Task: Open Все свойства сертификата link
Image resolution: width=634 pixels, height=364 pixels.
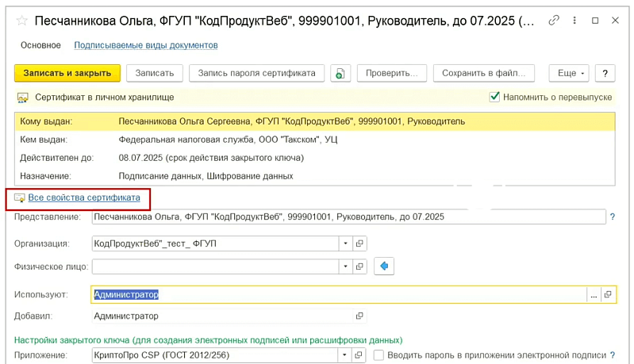Action: [x=84, y=197]
